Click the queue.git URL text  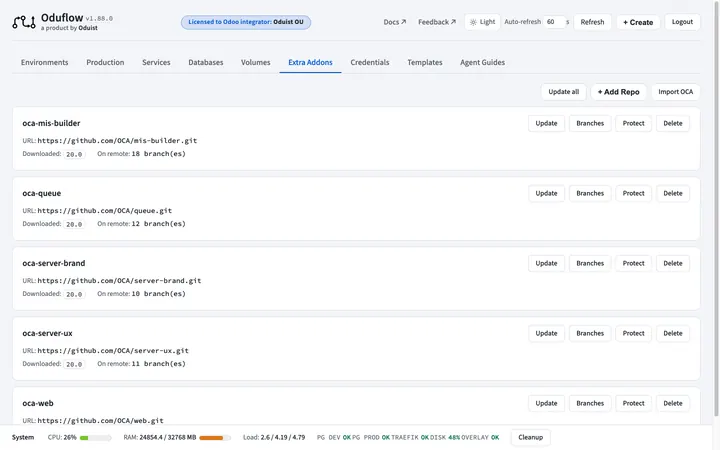105,211
